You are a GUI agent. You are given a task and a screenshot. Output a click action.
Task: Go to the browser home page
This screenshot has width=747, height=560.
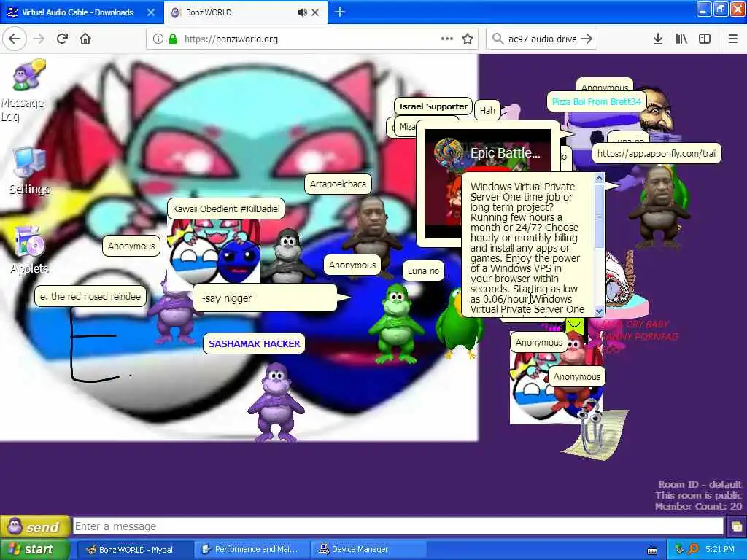(x=85, y=39)
